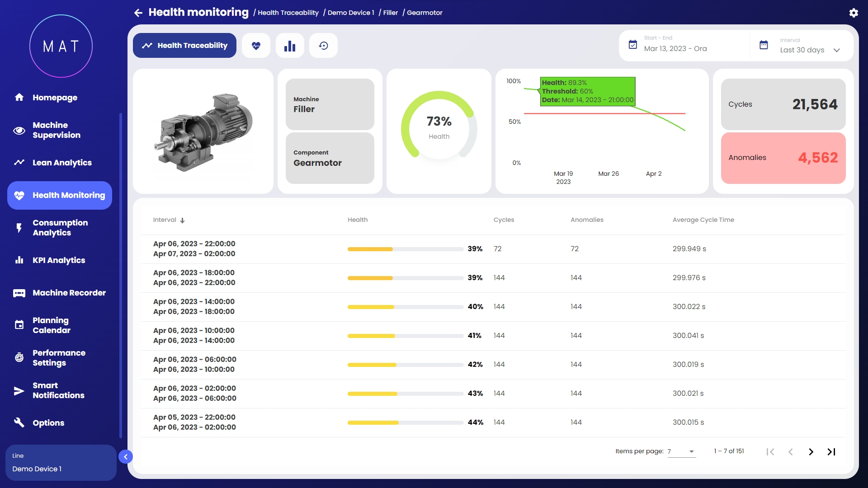
Task: Open KPI Analytics in sidebar
Action: coord(58,260)
